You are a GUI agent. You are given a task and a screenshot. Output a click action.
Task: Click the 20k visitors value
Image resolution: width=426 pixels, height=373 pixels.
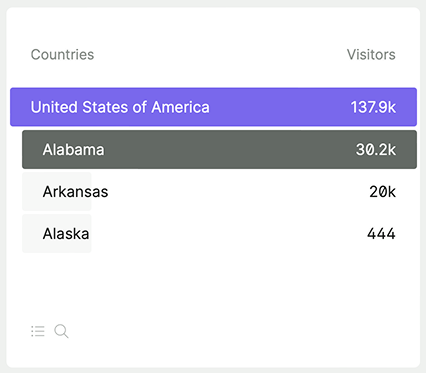click(382, 192)
